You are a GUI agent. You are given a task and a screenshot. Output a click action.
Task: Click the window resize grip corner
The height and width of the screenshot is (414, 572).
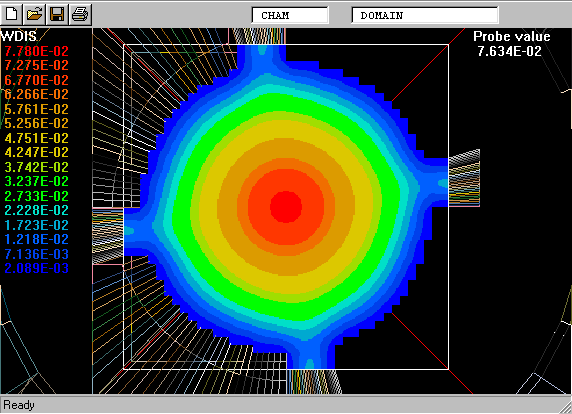coord(566,408)
